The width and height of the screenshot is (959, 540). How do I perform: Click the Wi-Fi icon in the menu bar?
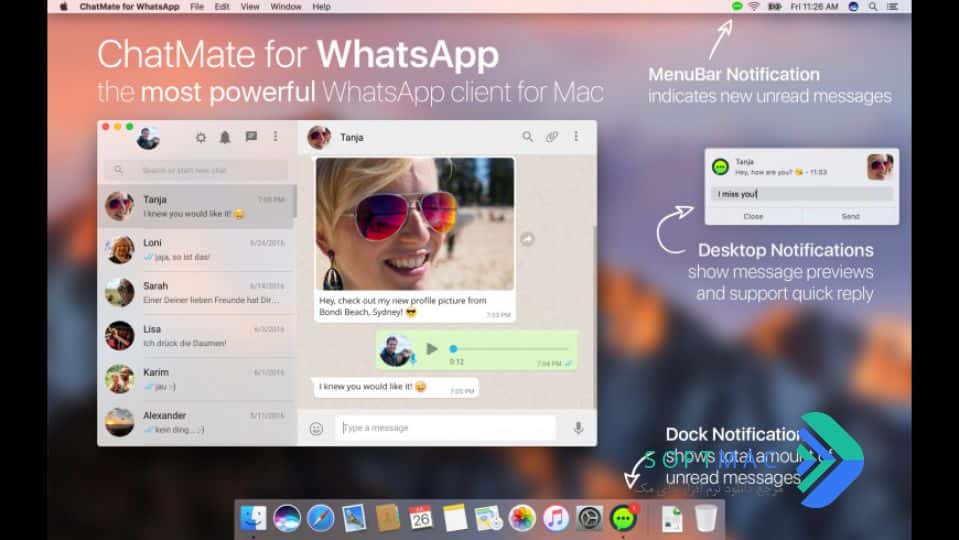pyautogui.click(x=754, y=7)
